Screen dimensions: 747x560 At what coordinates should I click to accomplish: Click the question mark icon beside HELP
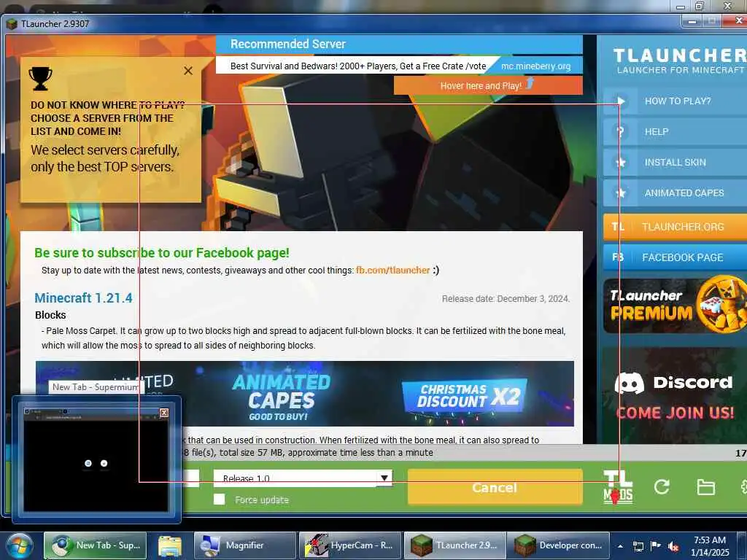coord(620,131)
